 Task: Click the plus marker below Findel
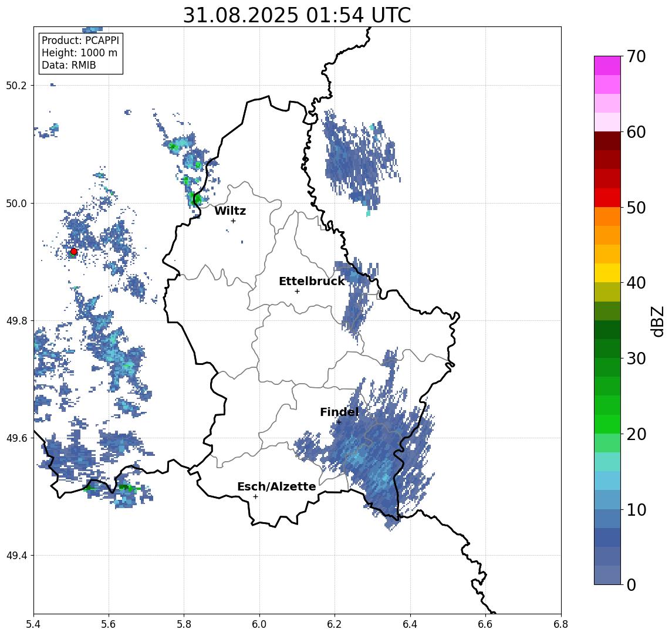coord(339,422)
